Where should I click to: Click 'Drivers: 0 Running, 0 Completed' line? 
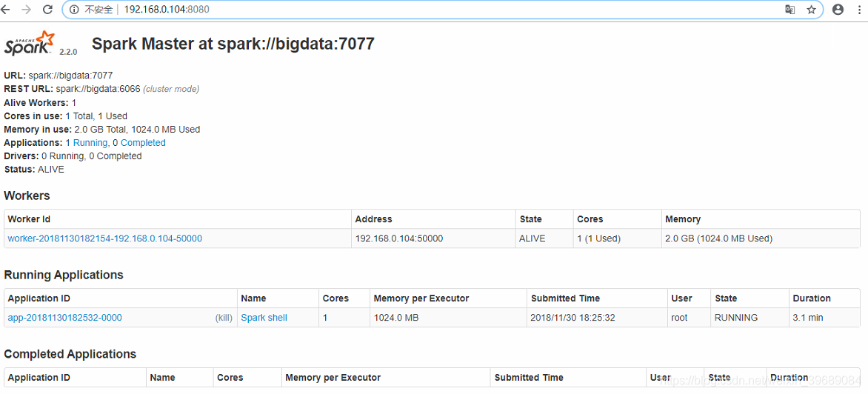(x=73, y=156)
